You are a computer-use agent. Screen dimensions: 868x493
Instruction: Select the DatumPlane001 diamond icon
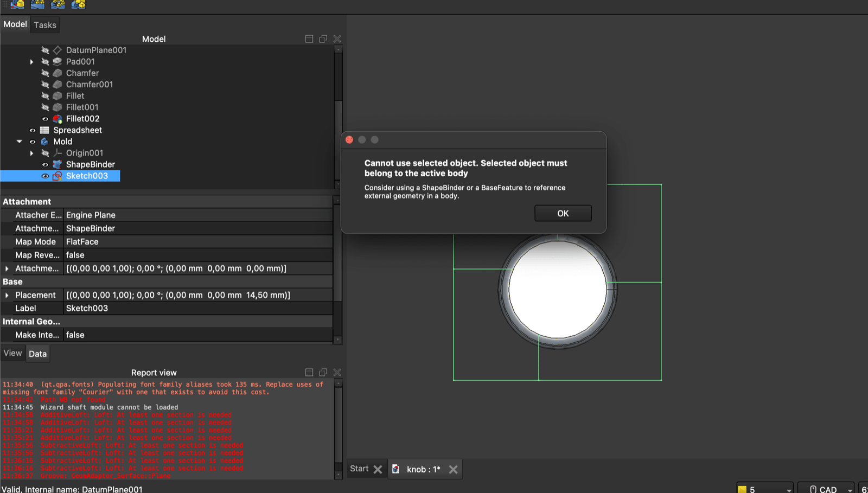click(x=58, y=50)
